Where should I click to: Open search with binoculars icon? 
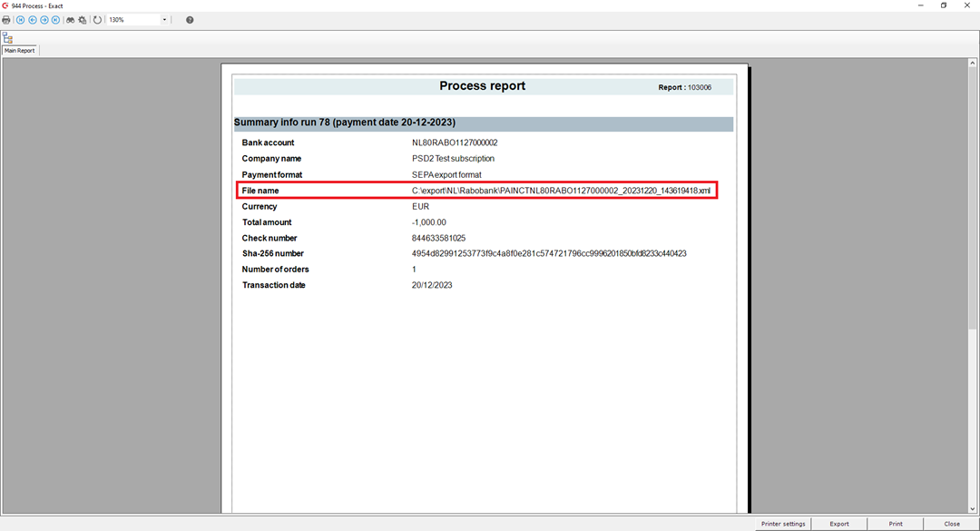point(70,20)
